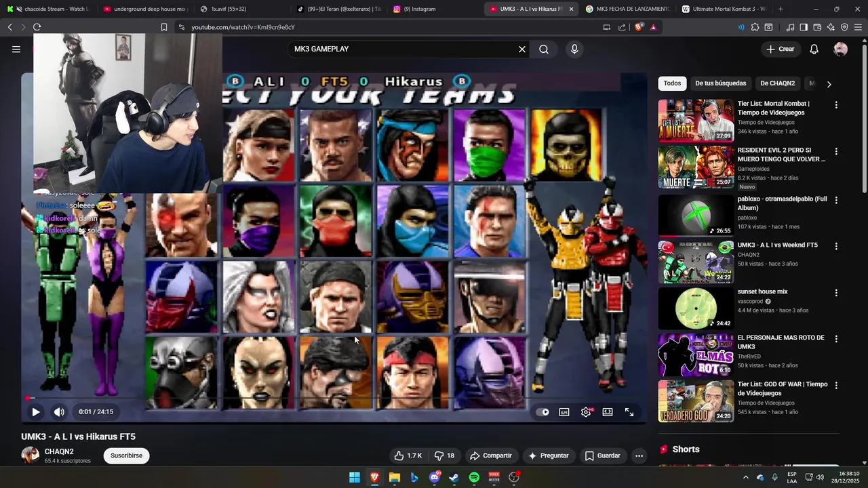Open options for sunset house mix video
Image resolution: width=868 pixels, height=488 pixels.
pyautogui.click(x=836, y=293)
